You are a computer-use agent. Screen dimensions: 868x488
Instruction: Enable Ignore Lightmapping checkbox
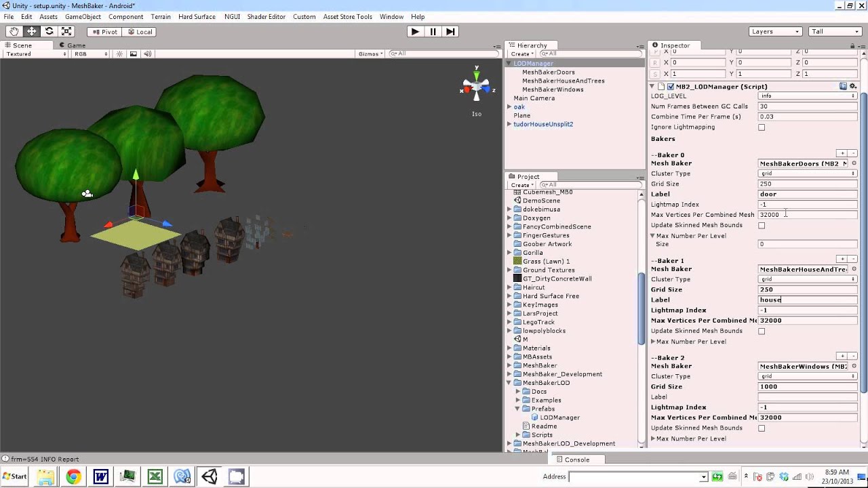[x=762, y=127]
